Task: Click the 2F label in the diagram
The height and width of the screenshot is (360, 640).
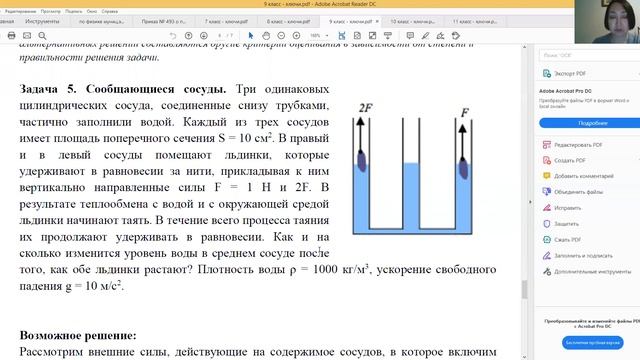Action: (x=365, y=108)
